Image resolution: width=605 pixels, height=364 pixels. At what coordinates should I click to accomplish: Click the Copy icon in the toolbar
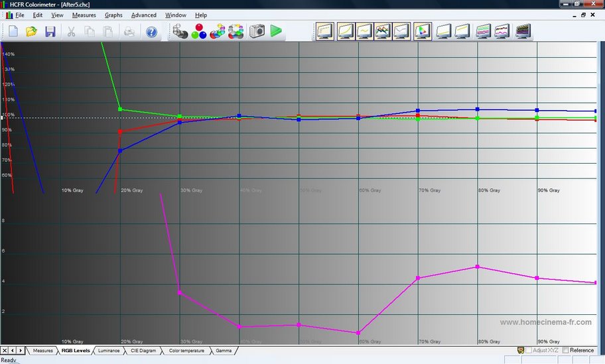click(x=90, y=31)
